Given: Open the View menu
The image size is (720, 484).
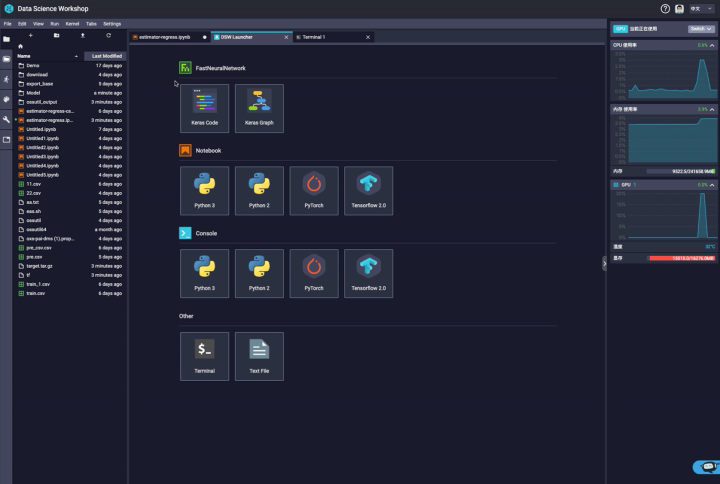Looking at the screenshot, I should click(38, 24).
